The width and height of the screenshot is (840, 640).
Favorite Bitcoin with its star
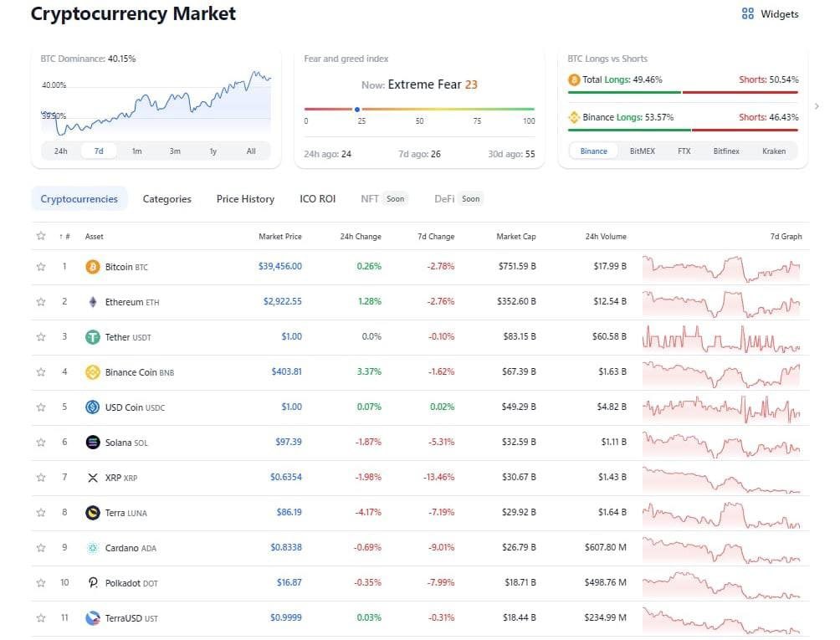point(41,267)
